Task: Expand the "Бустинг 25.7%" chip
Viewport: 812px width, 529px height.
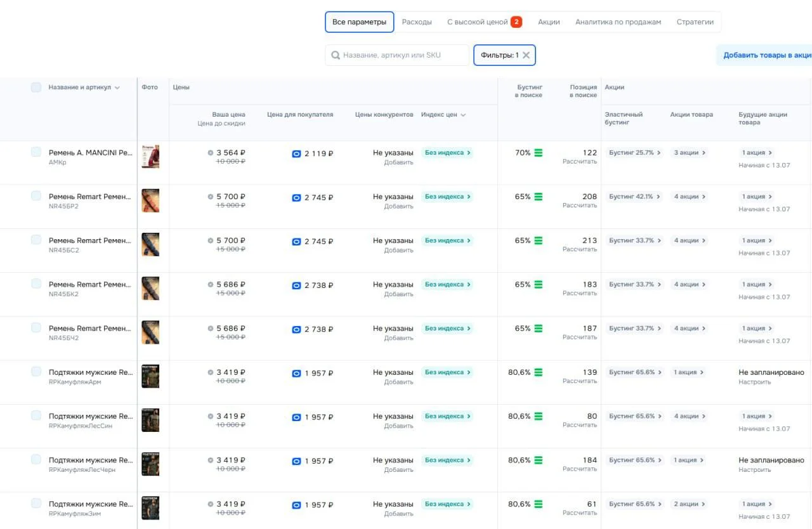Action: coord(634,153)
